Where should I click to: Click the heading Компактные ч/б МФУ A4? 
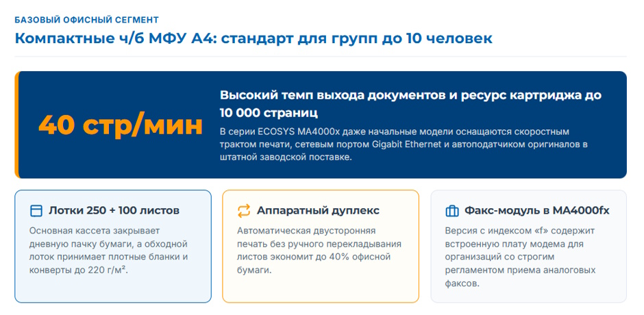(253, 38)
